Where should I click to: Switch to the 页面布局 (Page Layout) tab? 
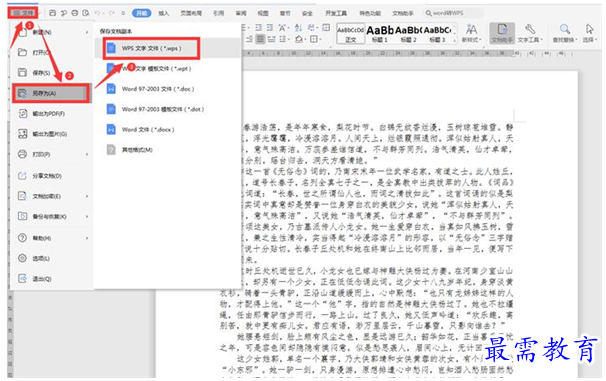[191, 13]
